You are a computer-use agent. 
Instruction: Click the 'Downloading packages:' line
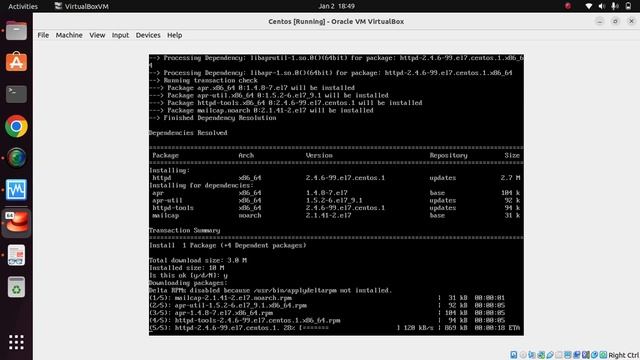pyautogui.click(x=188, y=283)
